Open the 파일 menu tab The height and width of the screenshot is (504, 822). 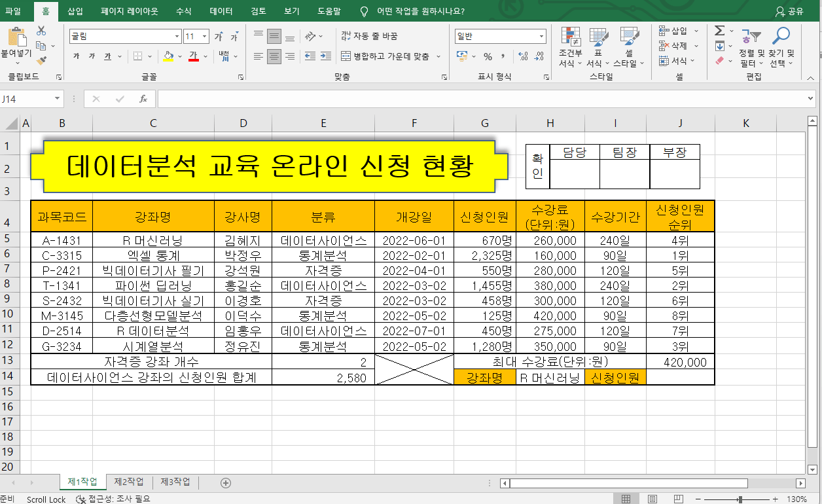coord(12,11)
